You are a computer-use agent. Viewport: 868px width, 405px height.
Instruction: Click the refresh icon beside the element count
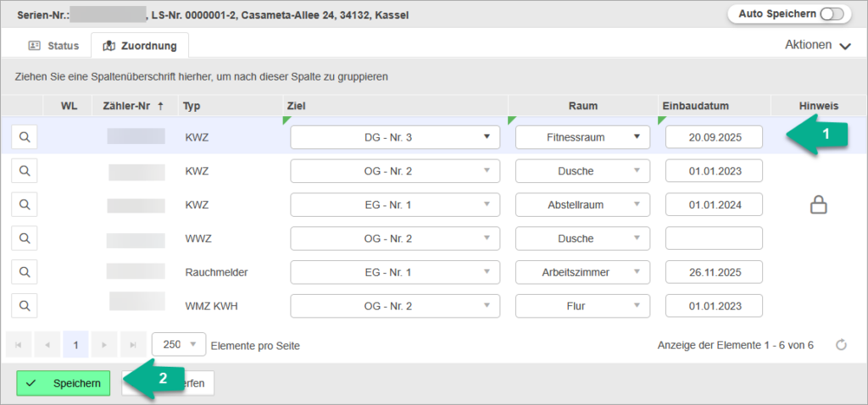coord(841,345)
